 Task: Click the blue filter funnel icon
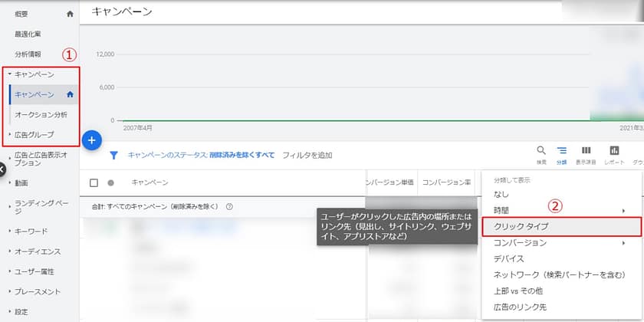[x=113, y=155]
